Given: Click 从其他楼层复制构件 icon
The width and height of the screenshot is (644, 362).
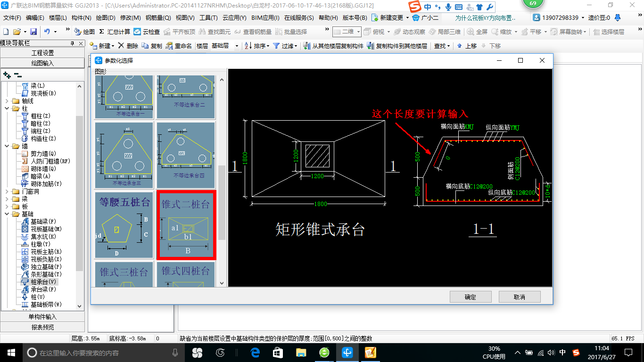Looking at the screenshot, I should [x=307, y=46].
